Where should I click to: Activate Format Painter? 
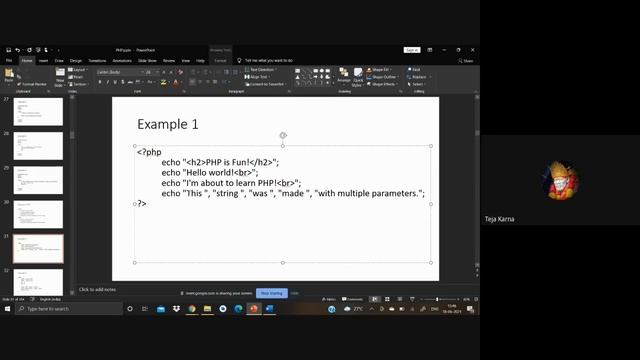pos(32,84)
